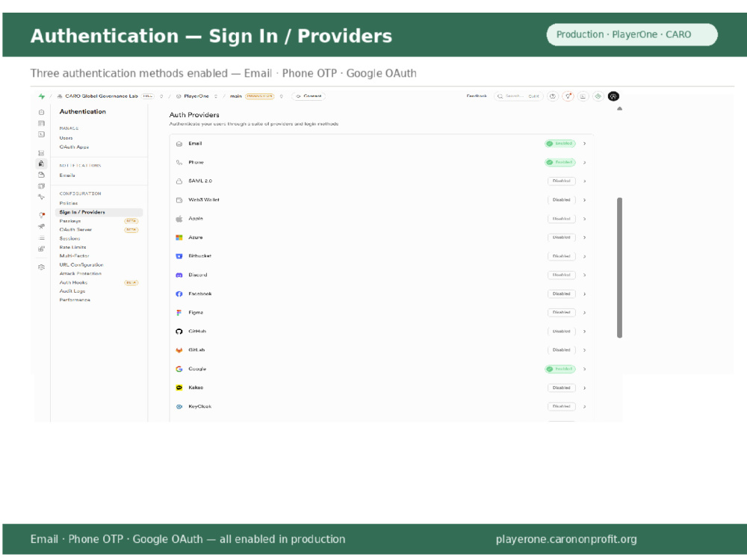Click the Phone handset provider icon
The height and width of the screenshot is (560, 747).
179,162
